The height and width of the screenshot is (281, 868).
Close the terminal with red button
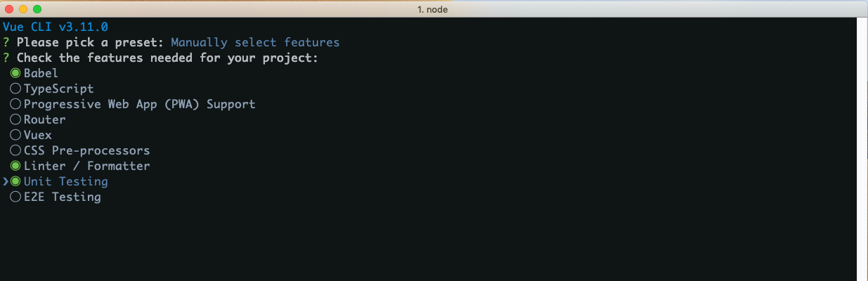9,9
